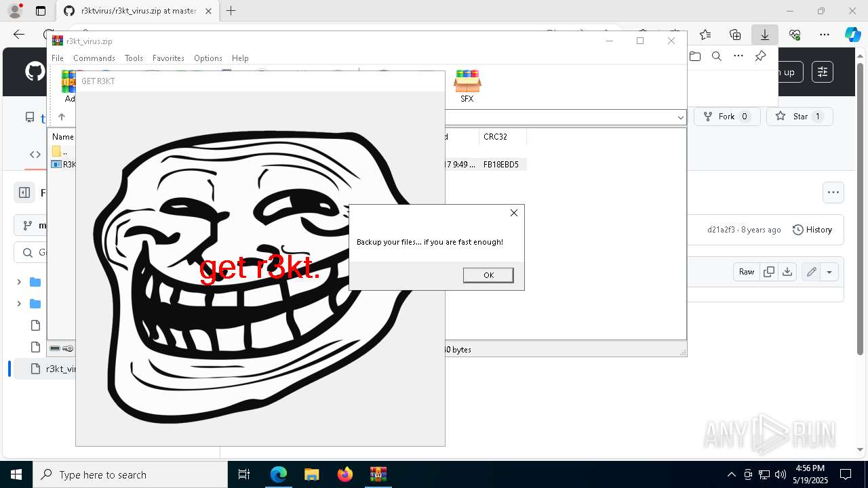Close the backup warning message box

(x=514, y=213)
